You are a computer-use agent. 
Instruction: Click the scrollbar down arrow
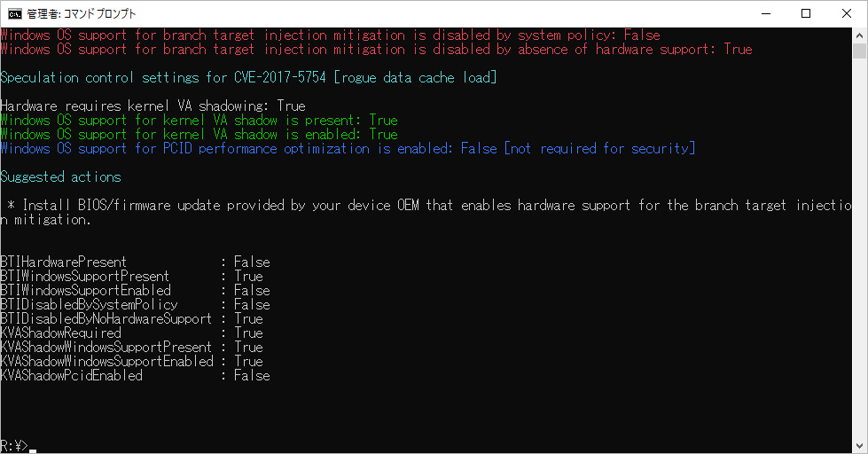[859, 446]
